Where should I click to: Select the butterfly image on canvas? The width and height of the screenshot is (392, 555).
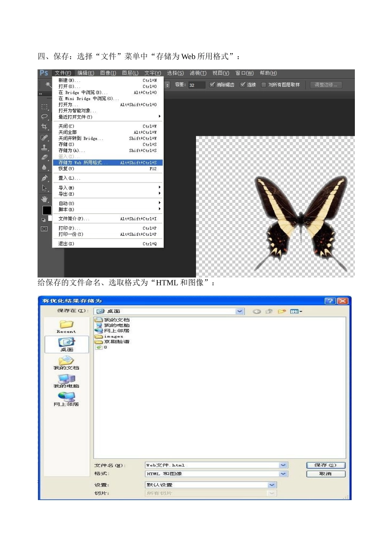click(x=300, y=223)
